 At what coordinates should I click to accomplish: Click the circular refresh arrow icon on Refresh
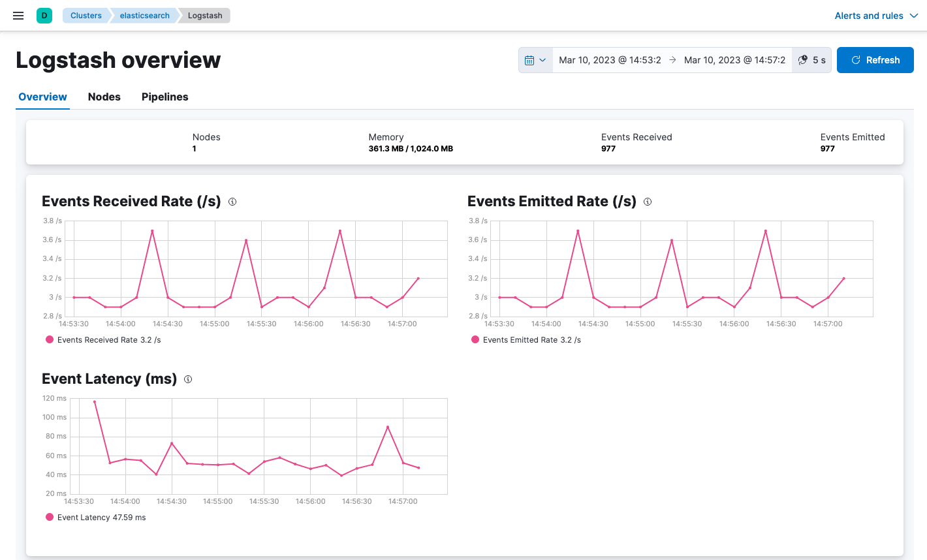[855, 59]
